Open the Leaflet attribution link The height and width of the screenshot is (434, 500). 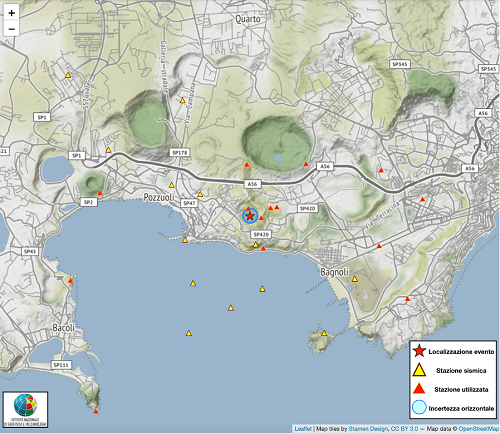(303, 429)
